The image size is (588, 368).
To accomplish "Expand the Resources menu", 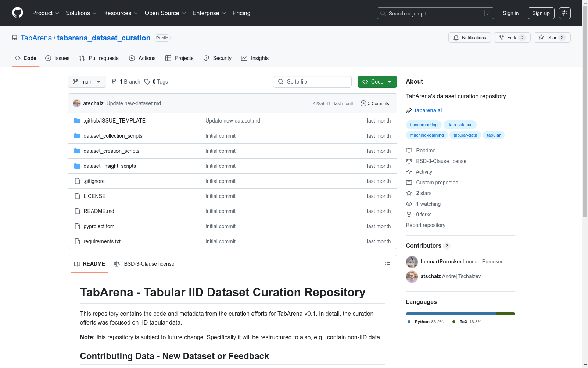I will (x=120, y=13).
